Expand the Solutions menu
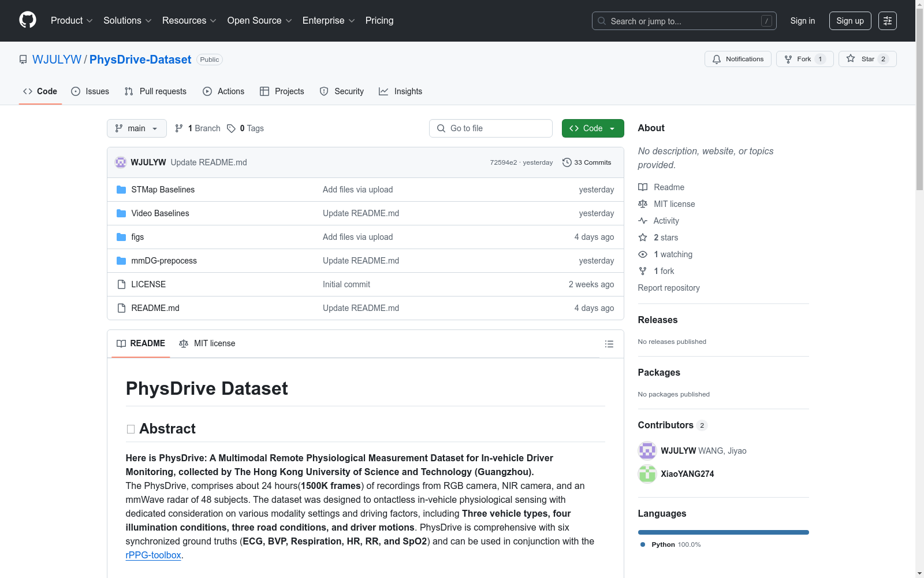This screenshot has height=578, width=924. tap(128, 20)
